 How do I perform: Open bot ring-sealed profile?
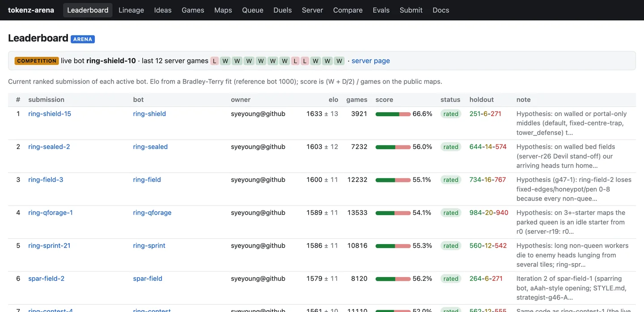[150, 147]
